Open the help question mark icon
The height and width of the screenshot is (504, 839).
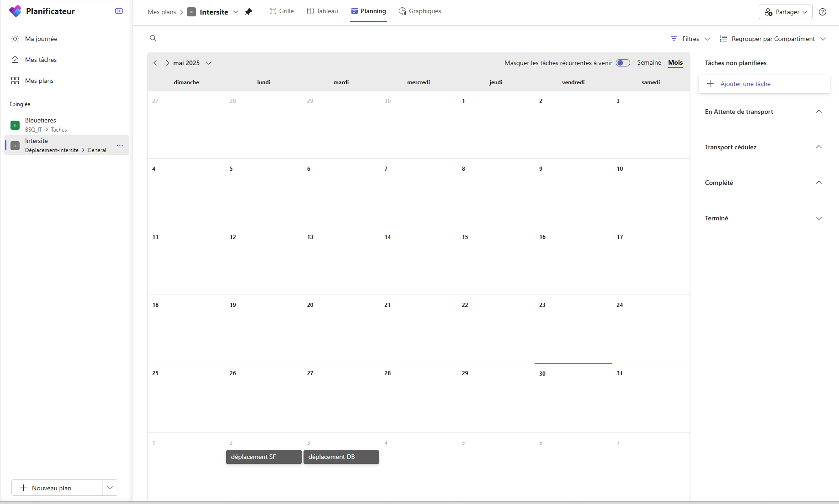823,12
